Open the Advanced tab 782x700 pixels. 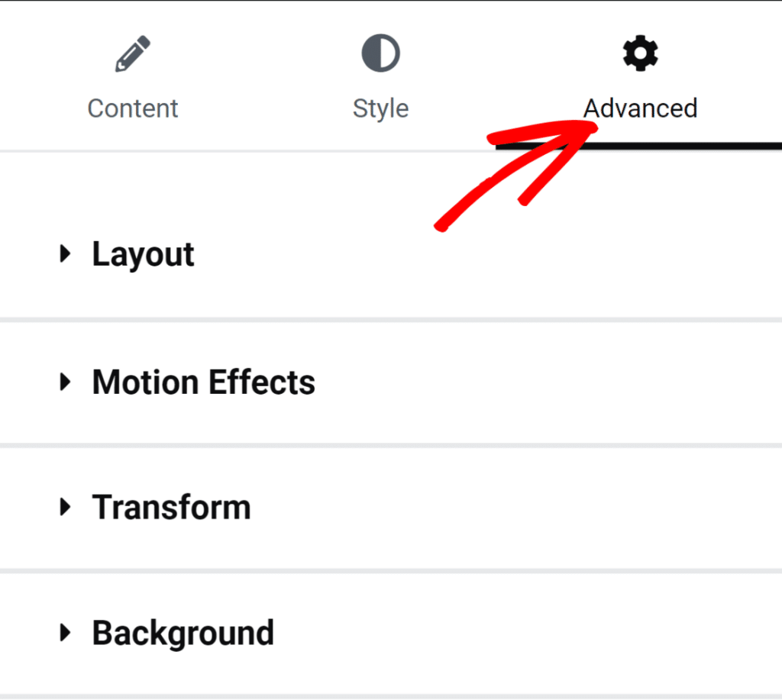(640, 108)
